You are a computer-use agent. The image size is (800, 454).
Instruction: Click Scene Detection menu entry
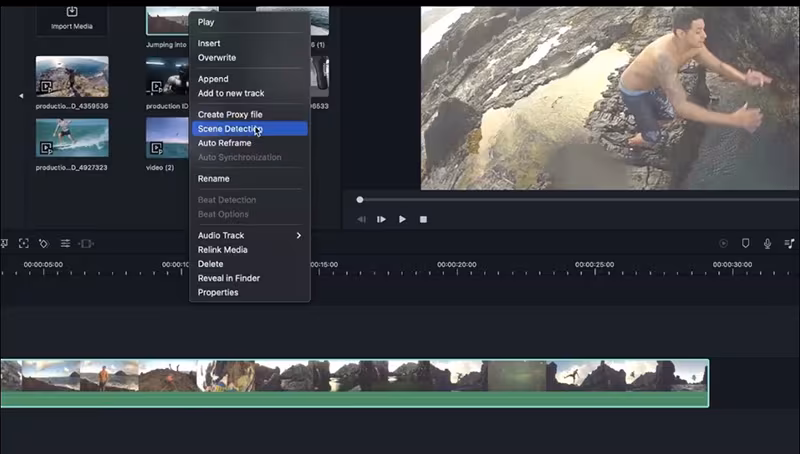click(x=250, y=129)
